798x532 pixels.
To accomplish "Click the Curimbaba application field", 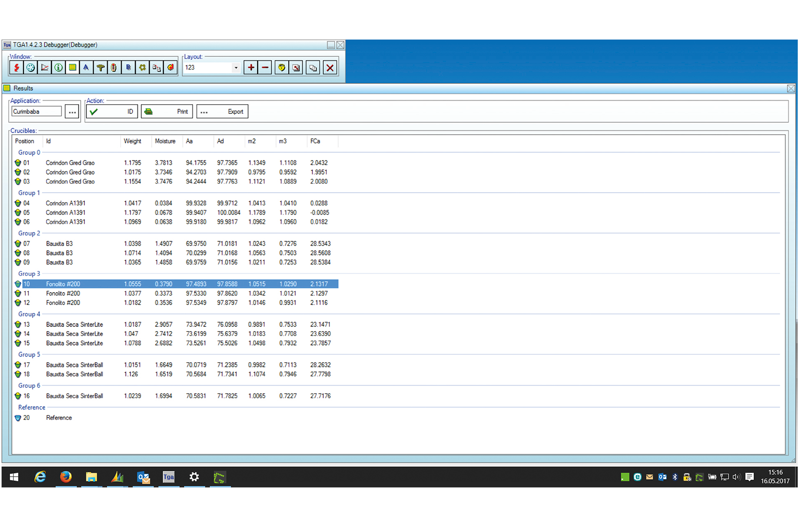I will coord(36,112).
